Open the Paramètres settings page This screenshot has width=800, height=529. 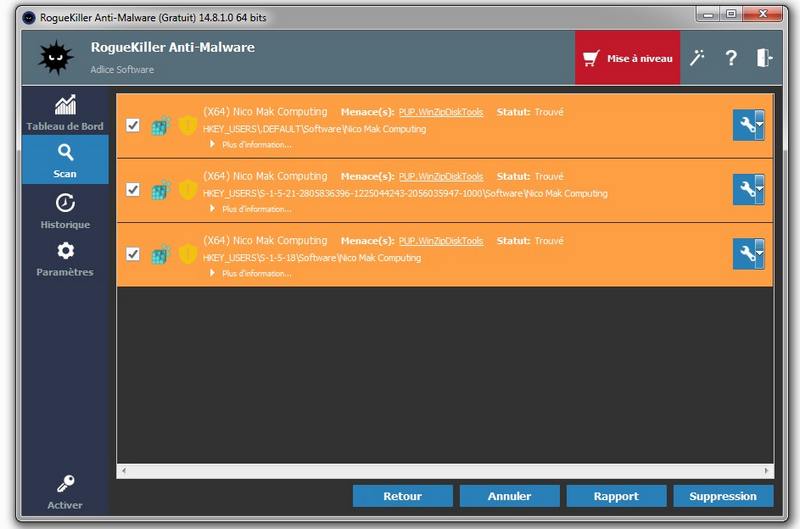pyautogui.click(x=65, y=258)
